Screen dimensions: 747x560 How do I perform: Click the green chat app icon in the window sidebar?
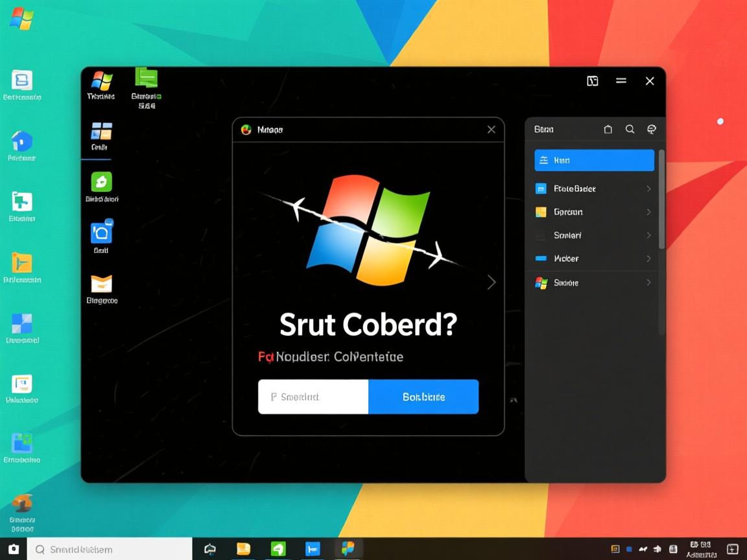(x=101, y=181)
